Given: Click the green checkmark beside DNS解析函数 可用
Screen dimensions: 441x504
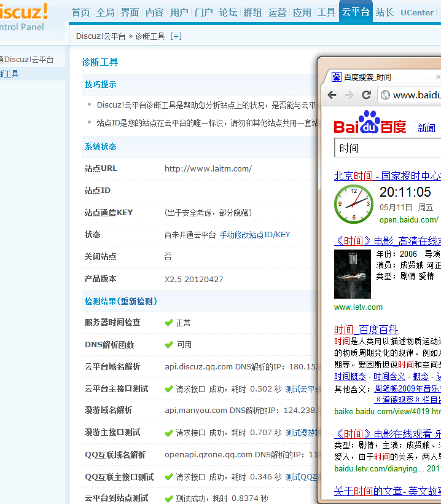Looking at the screenshot, I should tap(169, 345).
